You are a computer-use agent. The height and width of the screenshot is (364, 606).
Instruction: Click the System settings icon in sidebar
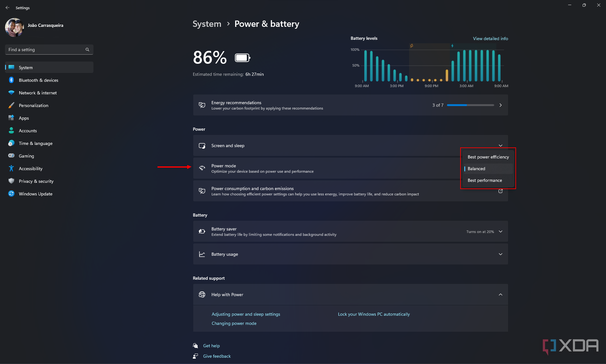pos(12,67)
